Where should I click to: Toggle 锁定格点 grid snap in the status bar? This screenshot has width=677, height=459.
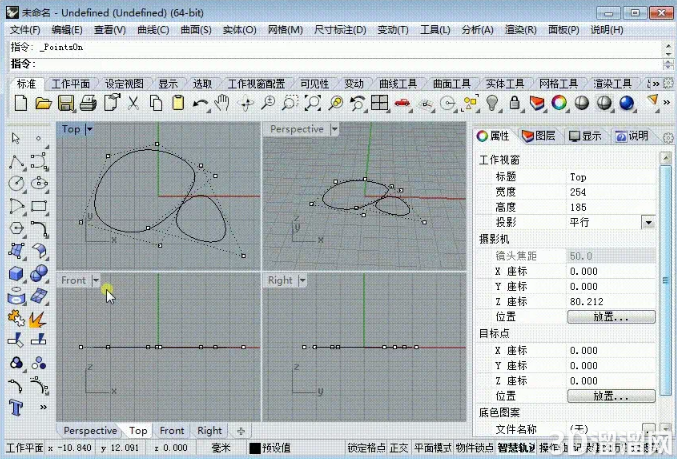(366, 448)
